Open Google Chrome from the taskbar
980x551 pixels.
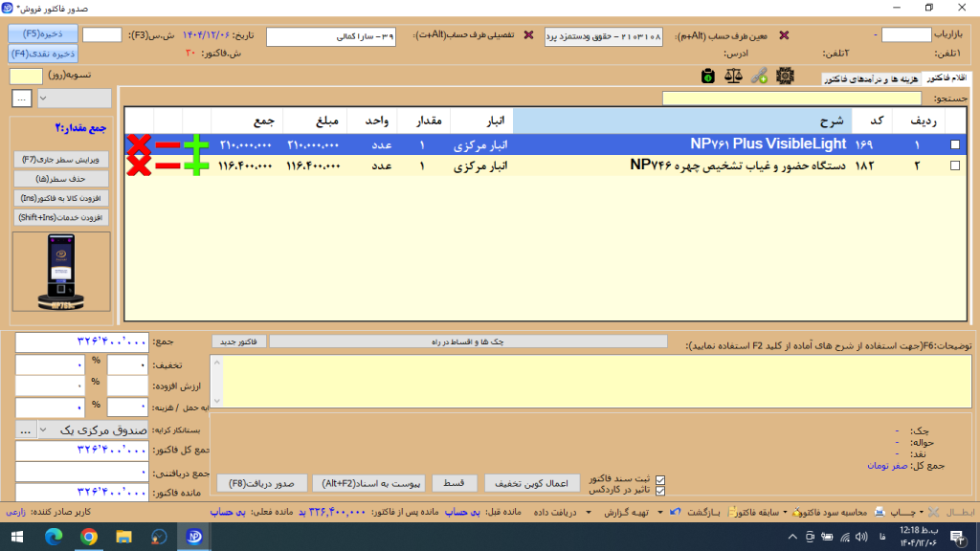click(x=88, y=537)
